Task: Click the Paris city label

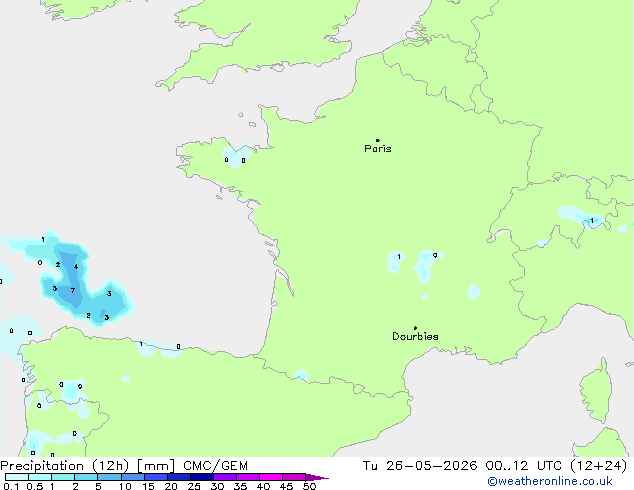Action: [378, 149]
